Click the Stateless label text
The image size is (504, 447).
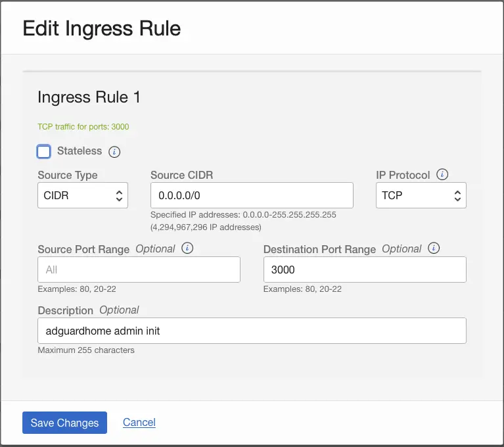coord(80,151)
